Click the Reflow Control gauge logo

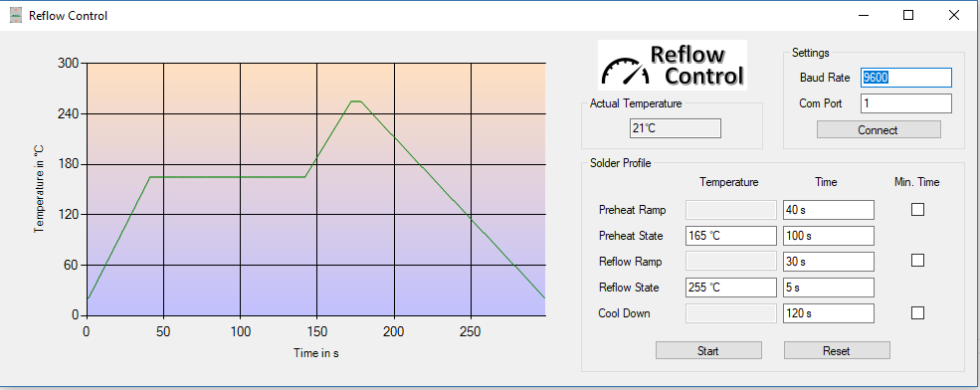[673, 65]
